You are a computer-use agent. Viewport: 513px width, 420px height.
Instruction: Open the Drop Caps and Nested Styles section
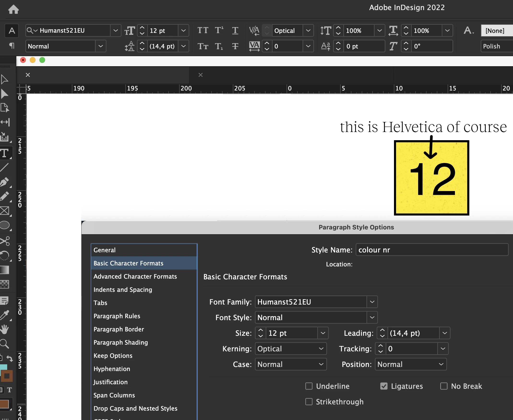[135, 408]
